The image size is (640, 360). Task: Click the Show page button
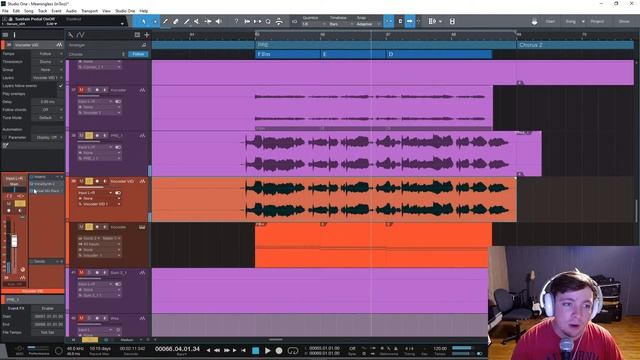pos(624,22)
